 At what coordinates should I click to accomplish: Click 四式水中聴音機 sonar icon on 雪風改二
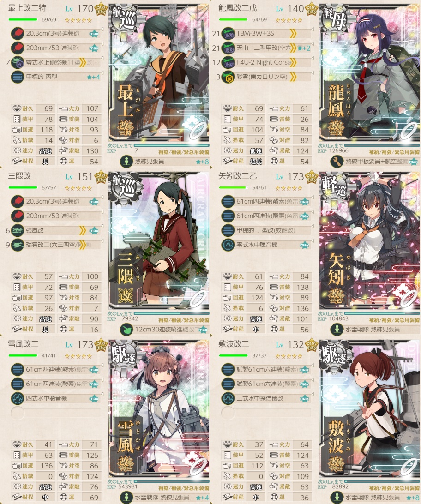[17, 399]
